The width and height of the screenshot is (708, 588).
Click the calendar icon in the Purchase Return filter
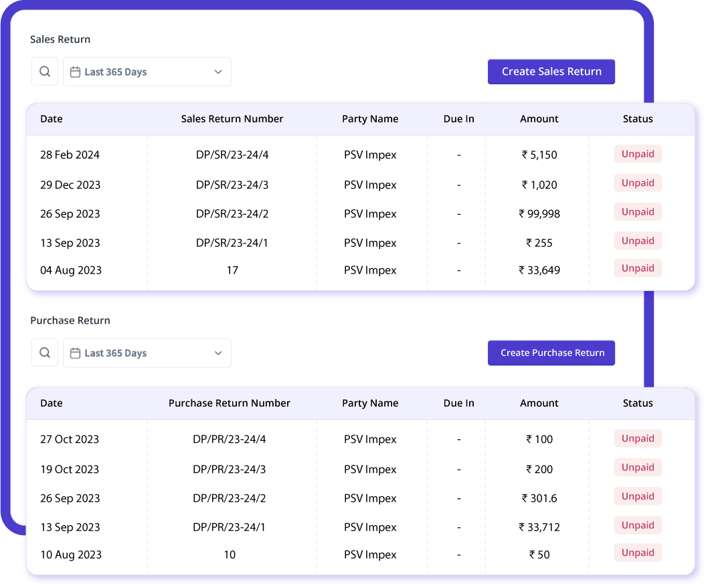click(74, 353)
